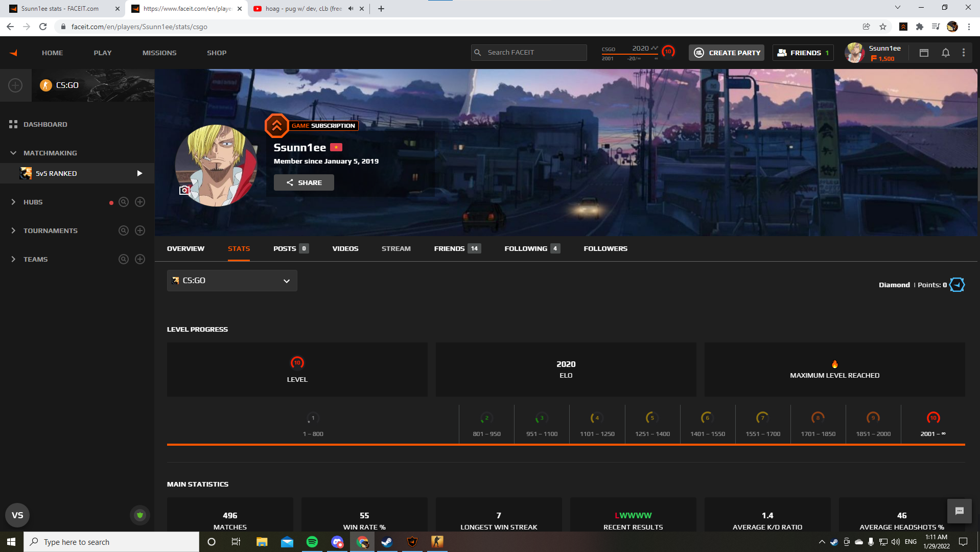Click the Windows search box
Viewport: 980px width, 552px height.
[111, 542]
